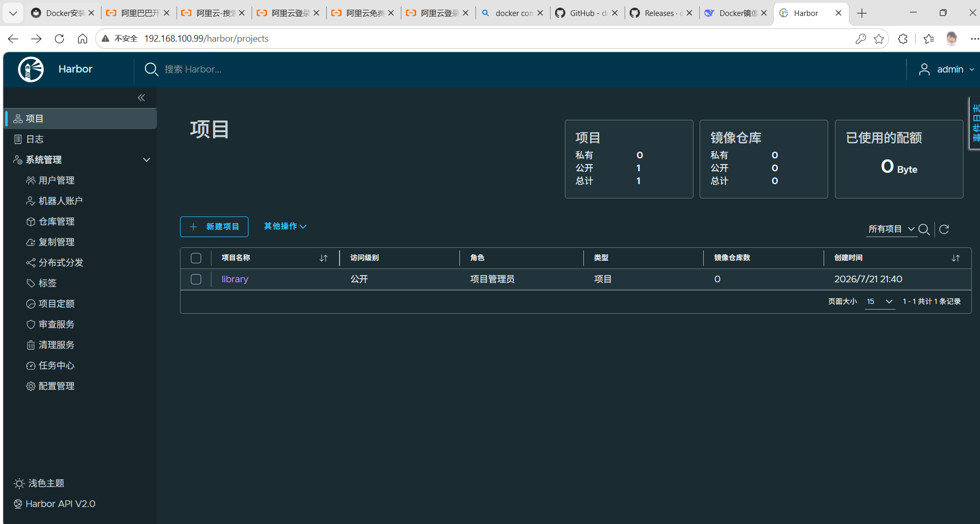Screen dimensions: 980x524
Task: Open browser tab list dropdown arrow
Action: 13,13
